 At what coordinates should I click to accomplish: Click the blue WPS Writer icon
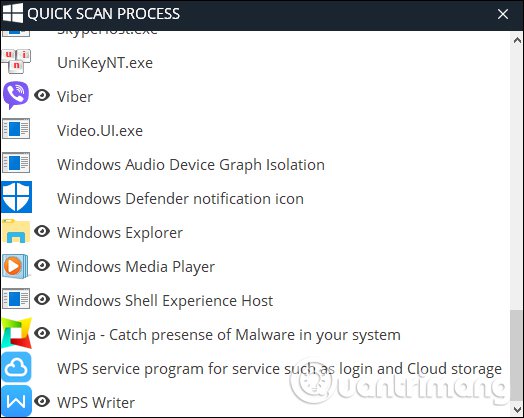click(x=16, y=401)
